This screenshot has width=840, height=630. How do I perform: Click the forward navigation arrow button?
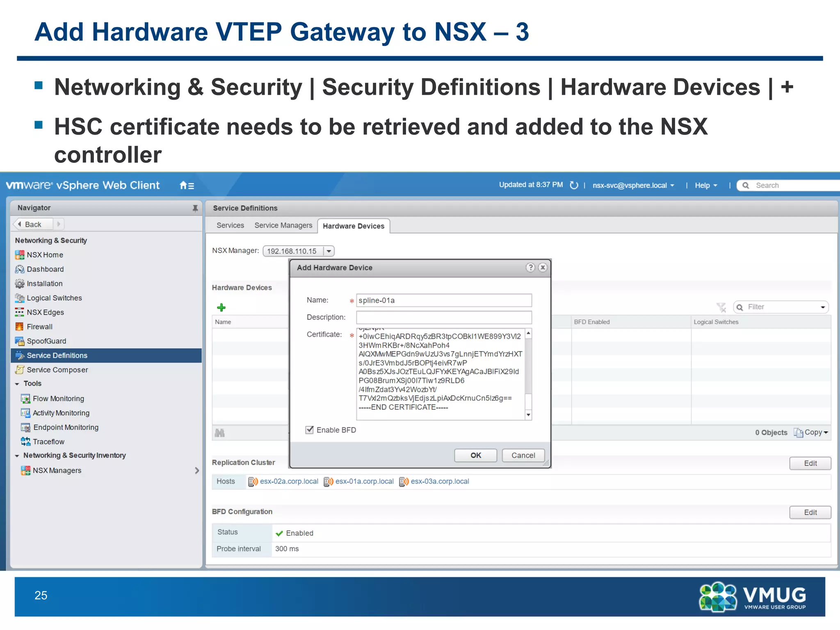point(59,224)
